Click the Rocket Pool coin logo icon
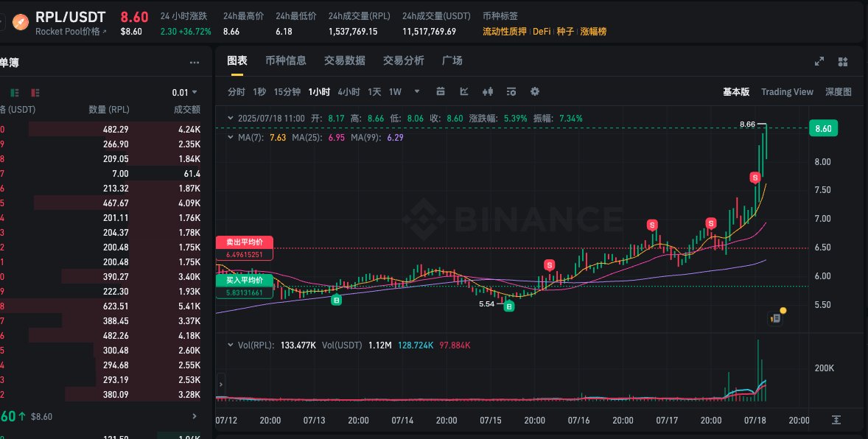The image size is (868, 439). click(x=21, y=23)
